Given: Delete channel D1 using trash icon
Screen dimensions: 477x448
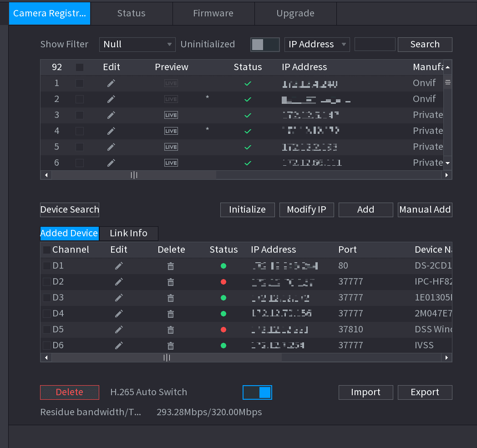Looking at the screenshot, I should pos(171,266).
